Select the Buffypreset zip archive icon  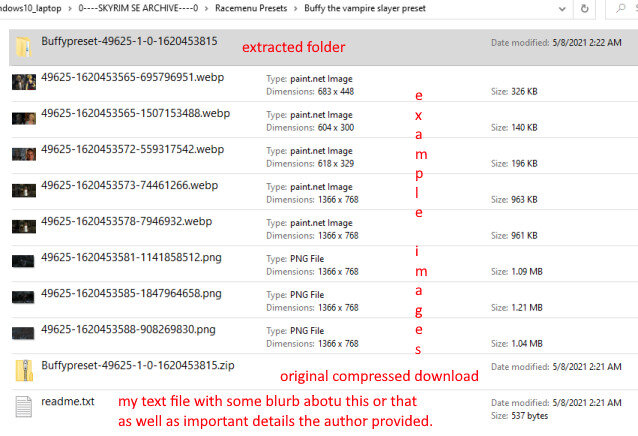[24, 371]
